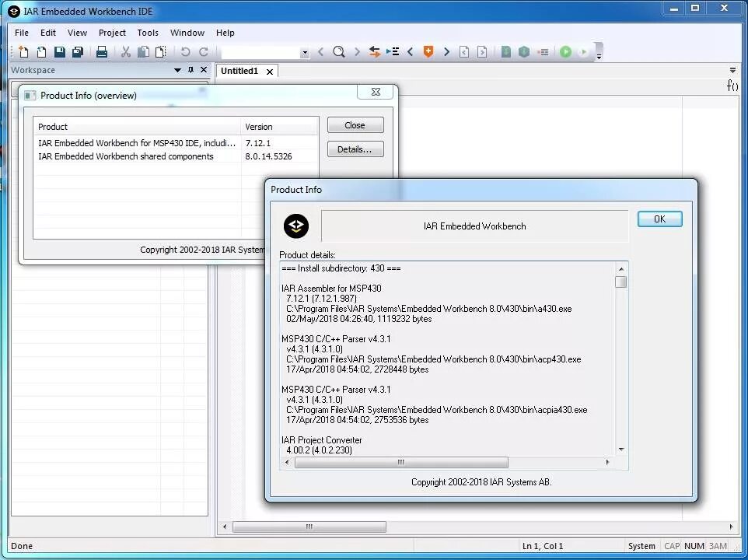Open the File menu

(x=22, y=33)
